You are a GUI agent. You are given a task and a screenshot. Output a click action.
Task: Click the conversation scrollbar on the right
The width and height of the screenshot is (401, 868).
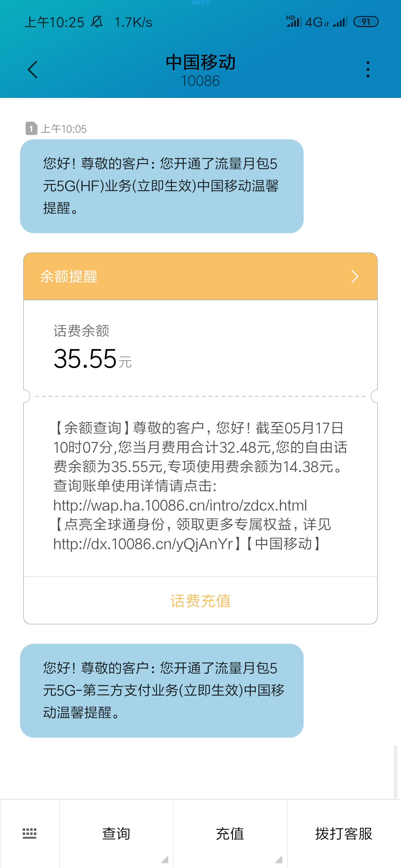[x=396, y=772]
